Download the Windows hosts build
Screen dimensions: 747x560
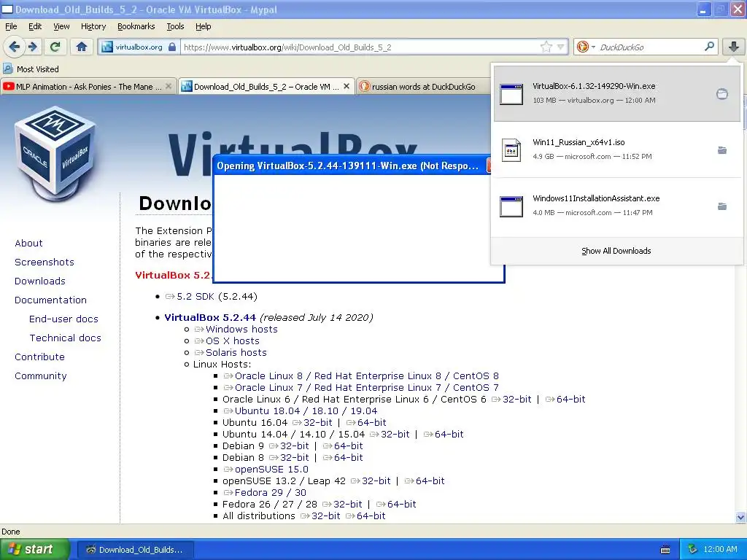[x=241, y=329]
